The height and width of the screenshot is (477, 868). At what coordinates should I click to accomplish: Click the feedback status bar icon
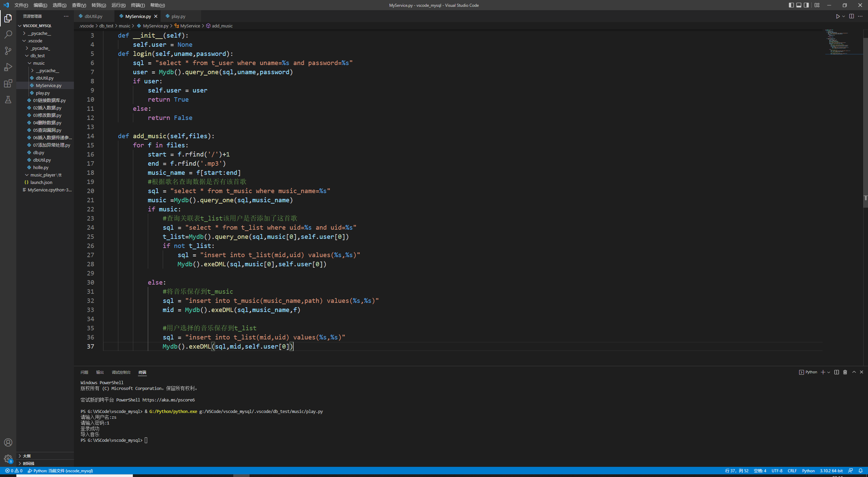pos(850,471)
